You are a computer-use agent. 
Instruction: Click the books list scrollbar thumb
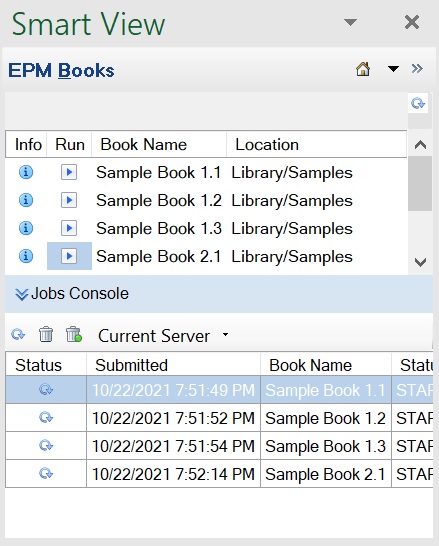(420, 184)
